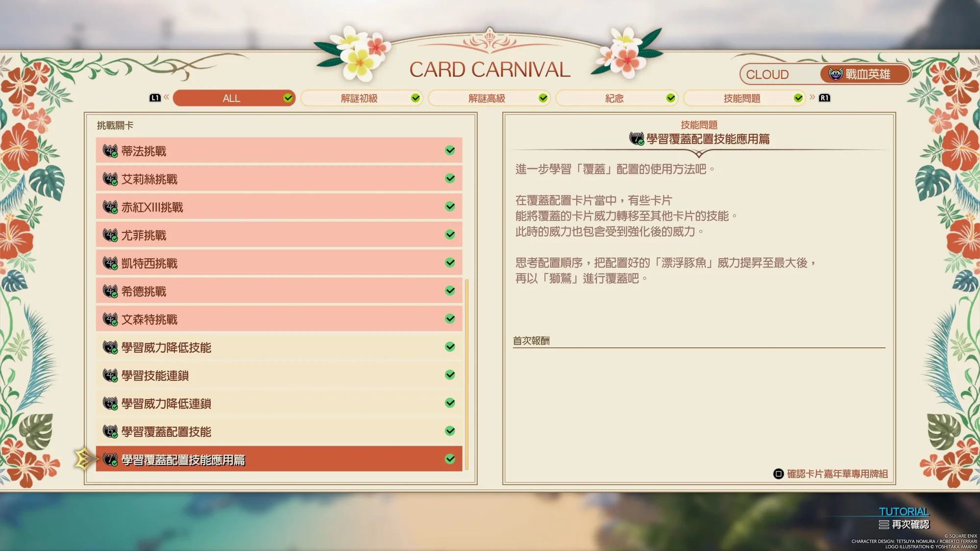Click the L1 previous-tab button icon

coord(155,98)
